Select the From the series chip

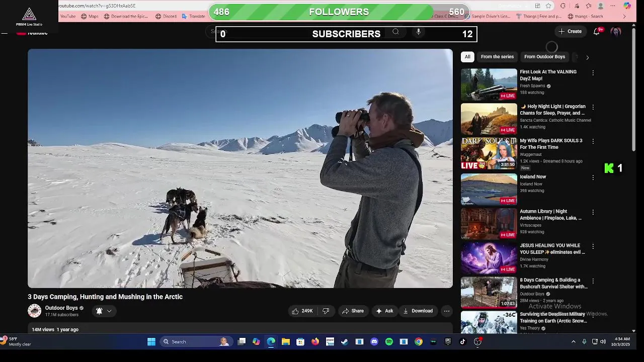point(497,57)
